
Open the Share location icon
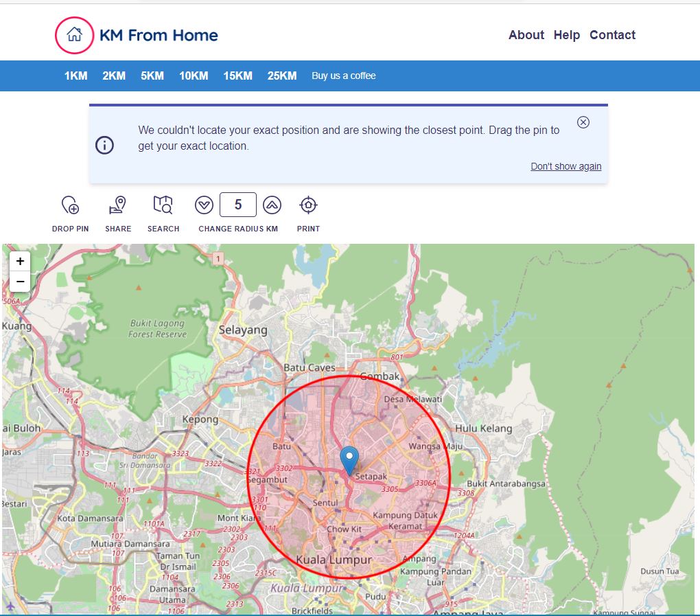[118, 205]
